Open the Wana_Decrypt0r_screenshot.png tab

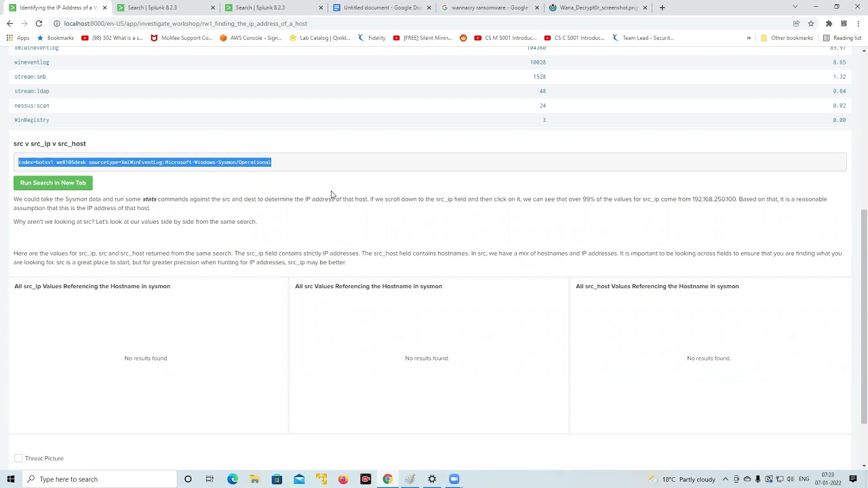[598, 7]
